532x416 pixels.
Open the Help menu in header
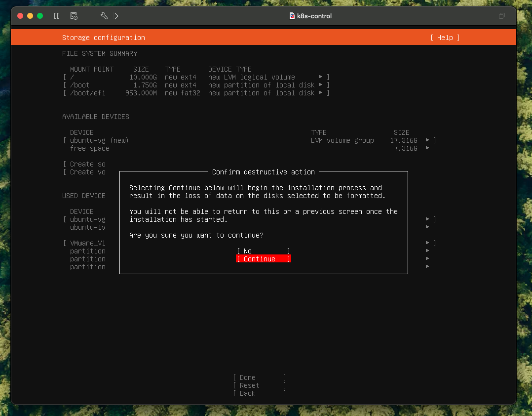[x=445, y=38]
